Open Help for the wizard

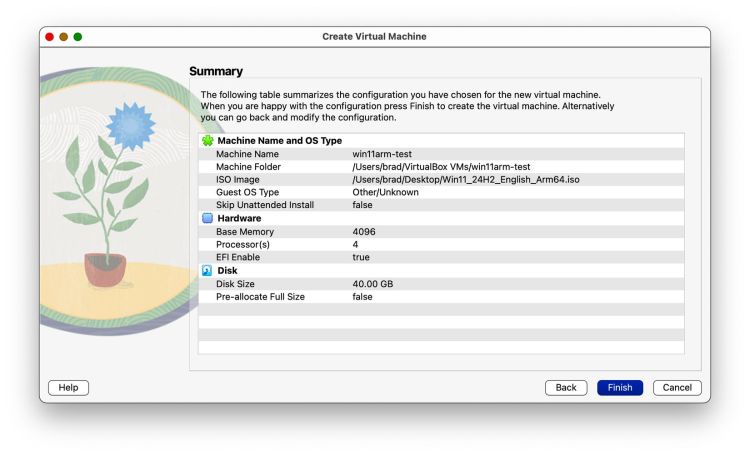point(68,388)
